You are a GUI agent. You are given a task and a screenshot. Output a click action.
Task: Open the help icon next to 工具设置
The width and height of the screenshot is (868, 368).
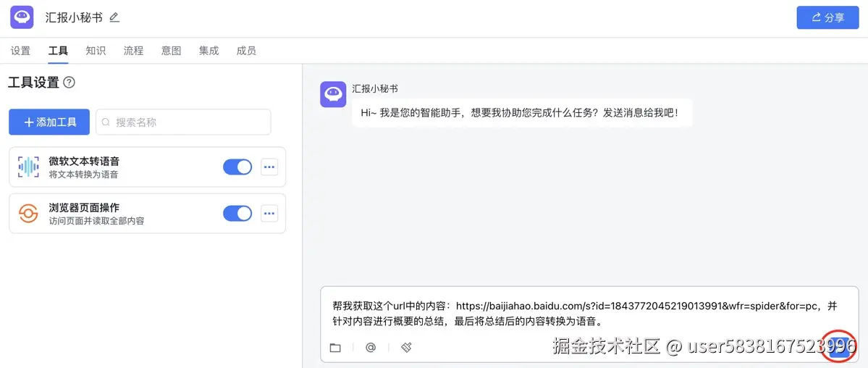(69, 83)
